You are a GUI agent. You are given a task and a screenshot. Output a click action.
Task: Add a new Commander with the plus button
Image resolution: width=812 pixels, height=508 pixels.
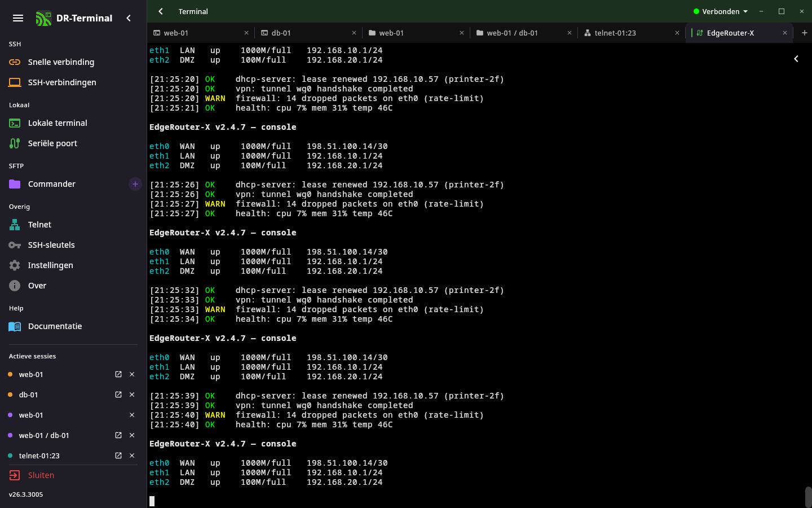[x=135, y=184]
